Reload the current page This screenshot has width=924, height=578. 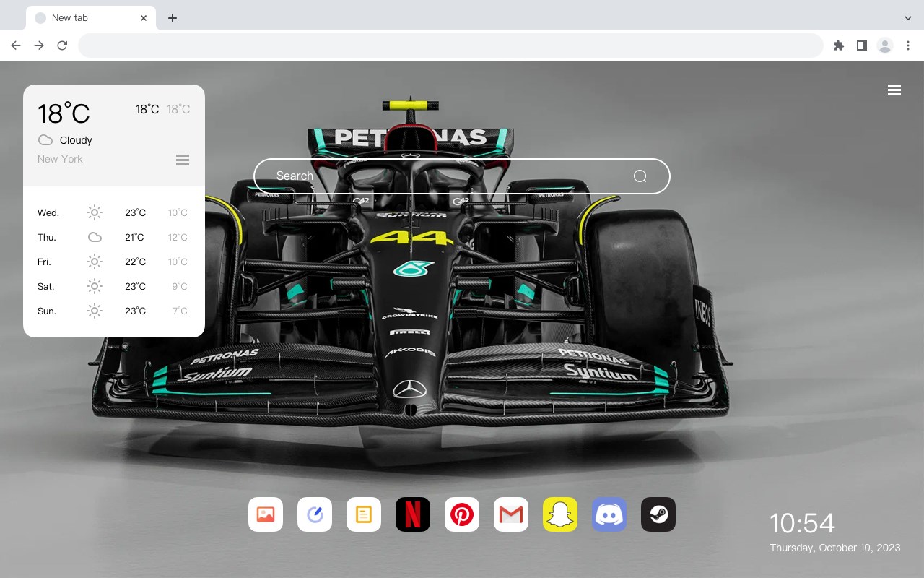click(62, 46)
